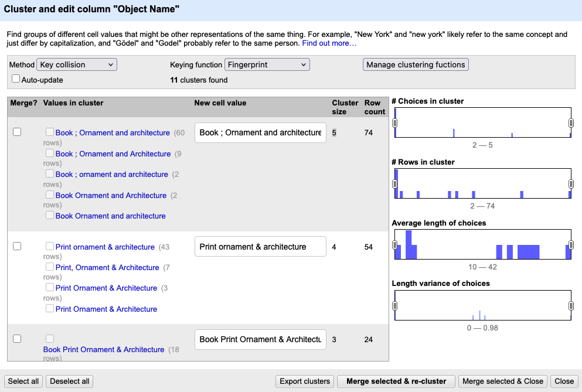Grab left handle of Length variance of choices slider
Viewport: 582px width, 392px height.
click(x=395, y=305)
